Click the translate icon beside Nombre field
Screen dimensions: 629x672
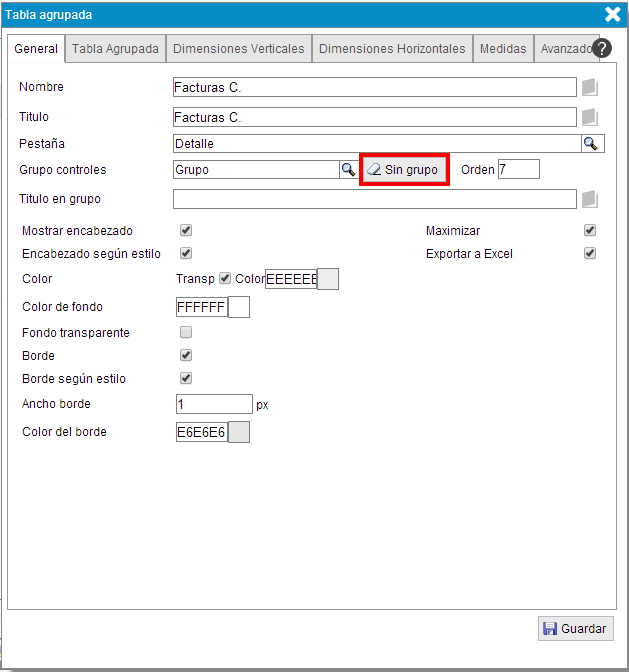pyautogui.click(x=589, y=88)
